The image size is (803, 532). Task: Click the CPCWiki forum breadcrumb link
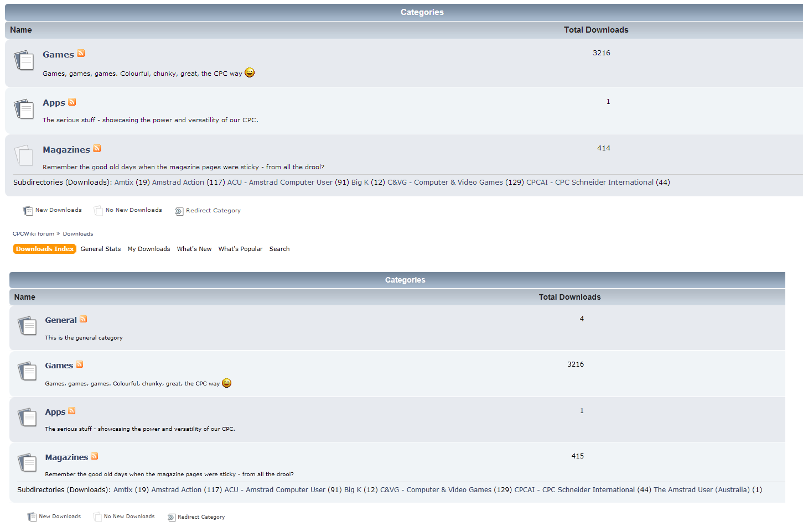click(x=33, y=234)
